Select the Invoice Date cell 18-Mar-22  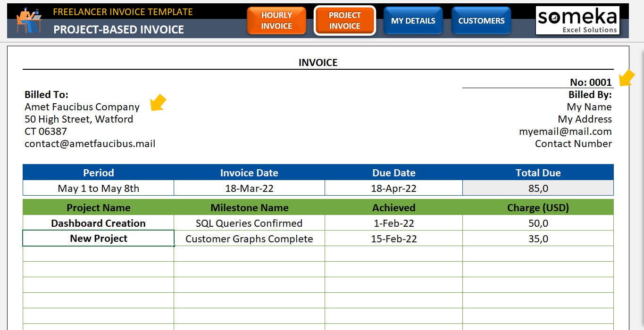(249, 188)
